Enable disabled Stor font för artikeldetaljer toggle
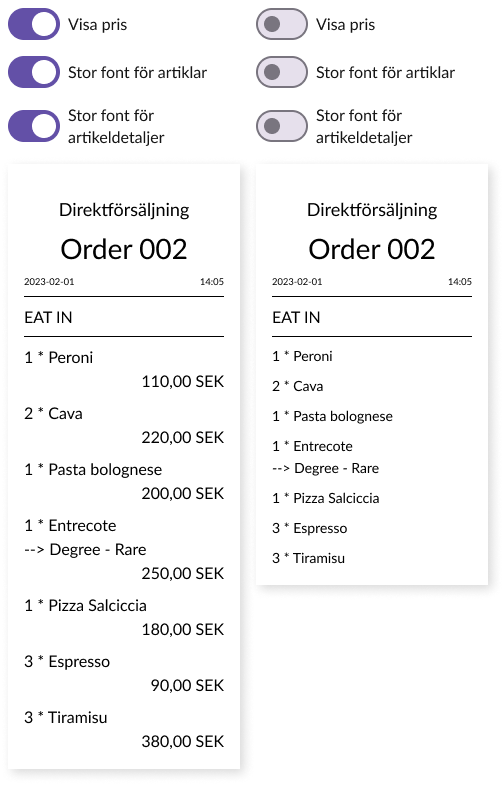 [x=282, y=126]
